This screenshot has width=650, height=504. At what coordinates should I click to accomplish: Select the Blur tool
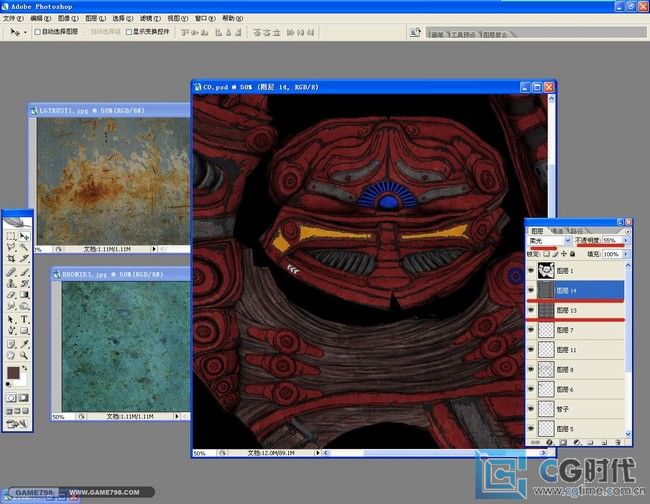11,306
